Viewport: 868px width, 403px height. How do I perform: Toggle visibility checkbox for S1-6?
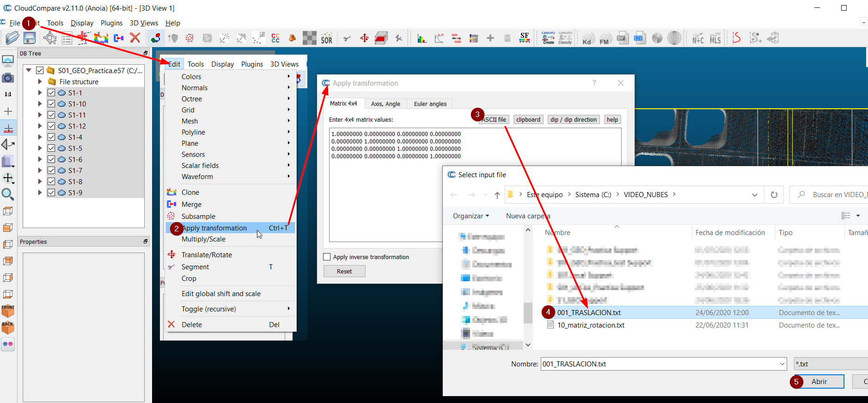tap(51, 159)
